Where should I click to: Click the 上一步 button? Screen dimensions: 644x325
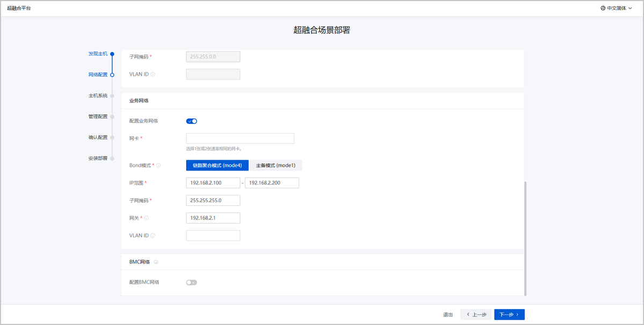click(475, 315)
